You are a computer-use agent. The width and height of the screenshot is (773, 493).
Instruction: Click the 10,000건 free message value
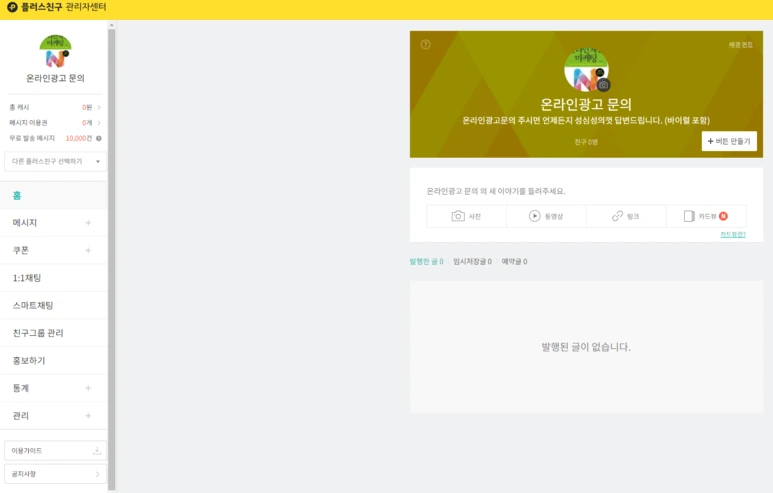tap(79, 139)
